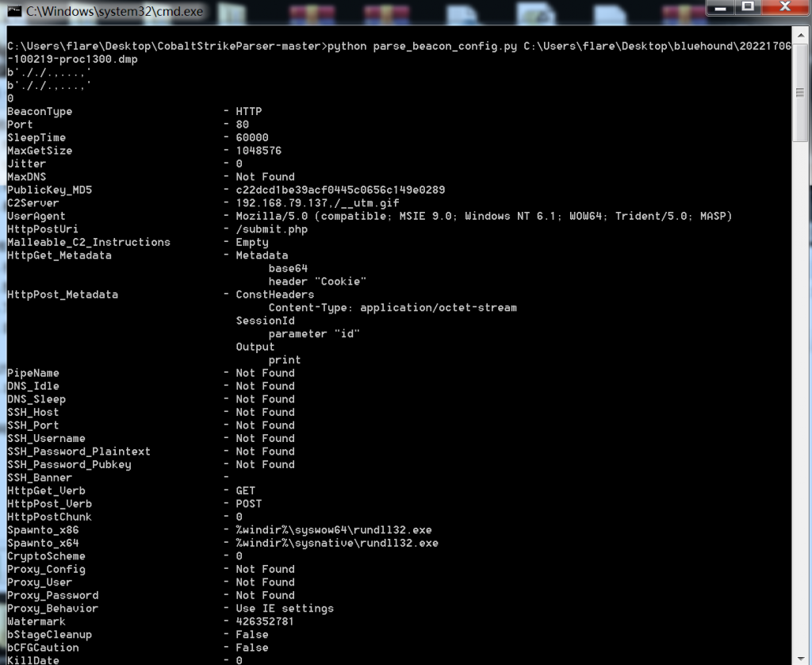Minimize the cmd.exe window
812x665 pixels.
tap(720, 8)
